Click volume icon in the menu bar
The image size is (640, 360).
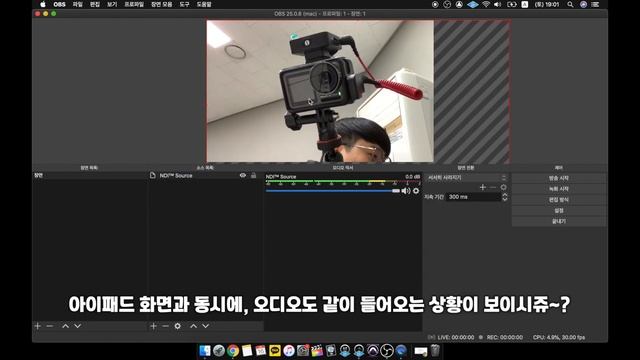pos(498,4)
